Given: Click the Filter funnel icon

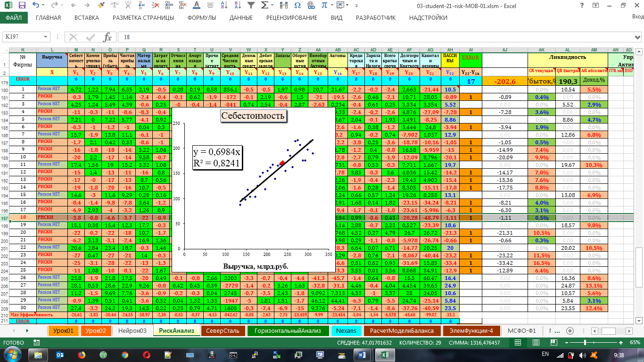Looking at the screenshot, I should click(x=251, y=6).
